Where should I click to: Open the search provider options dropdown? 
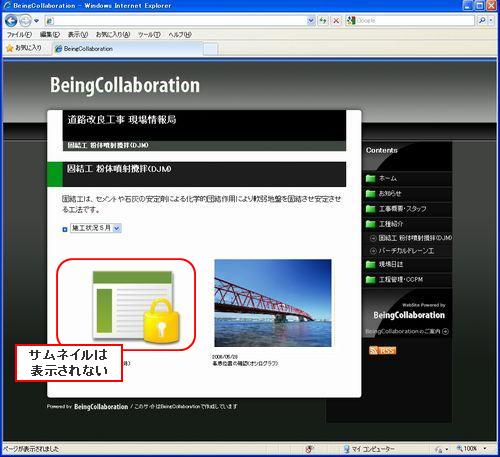pyautogui.click(x=491, y=21)
